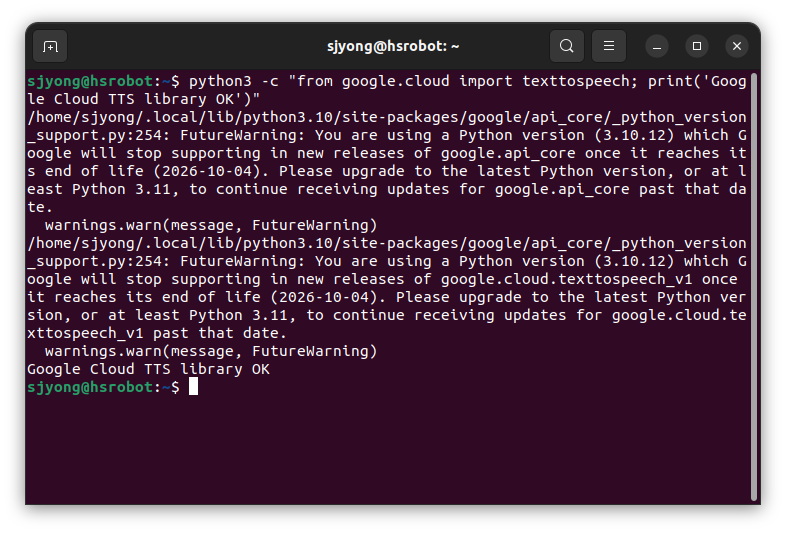This screenshot has height=533, width=786.
Task: Click the last 'warnings.warn(message, FutureWarning)' line
Action: (211, 351)
